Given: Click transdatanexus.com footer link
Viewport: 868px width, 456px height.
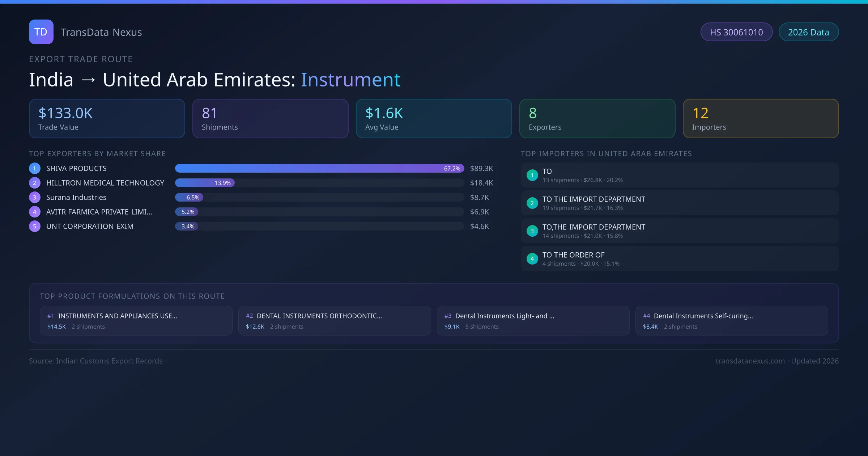Looking at the screenshot, I should [x=750, y=361].
